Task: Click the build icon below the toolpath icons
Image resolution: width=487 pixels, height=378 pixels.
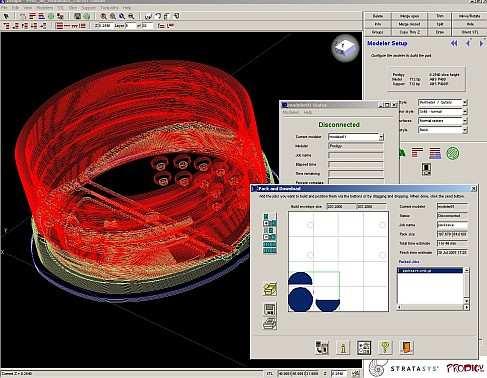Action: [x=426, y=169]
